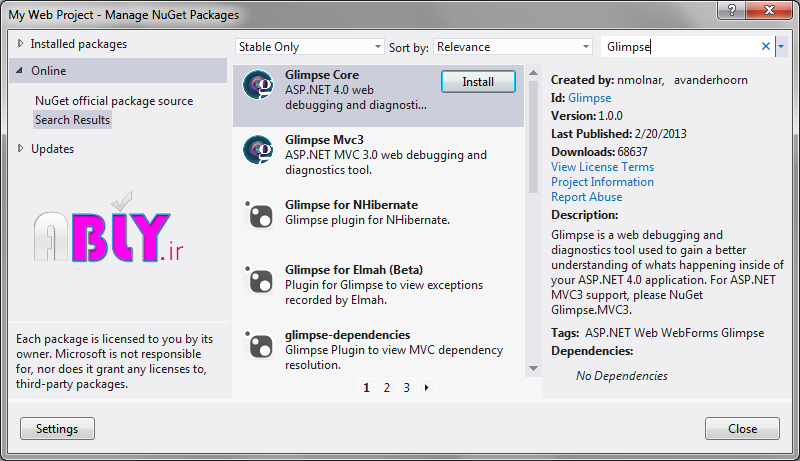Viewport: 800px width, 461px height.
Task: Click the glimpse-dependencies package icon
Action: click(259, 344)
